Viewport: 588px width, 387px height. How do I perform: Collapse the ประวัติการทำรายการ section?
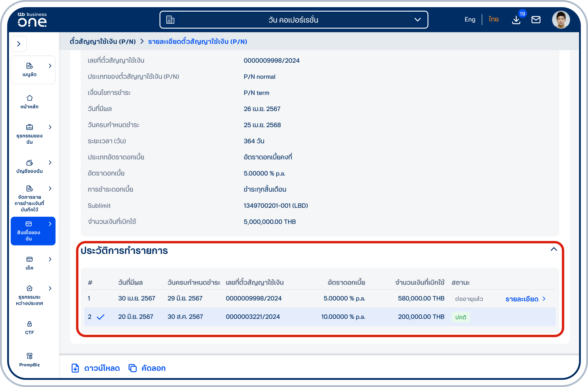[x=554, y=249]
